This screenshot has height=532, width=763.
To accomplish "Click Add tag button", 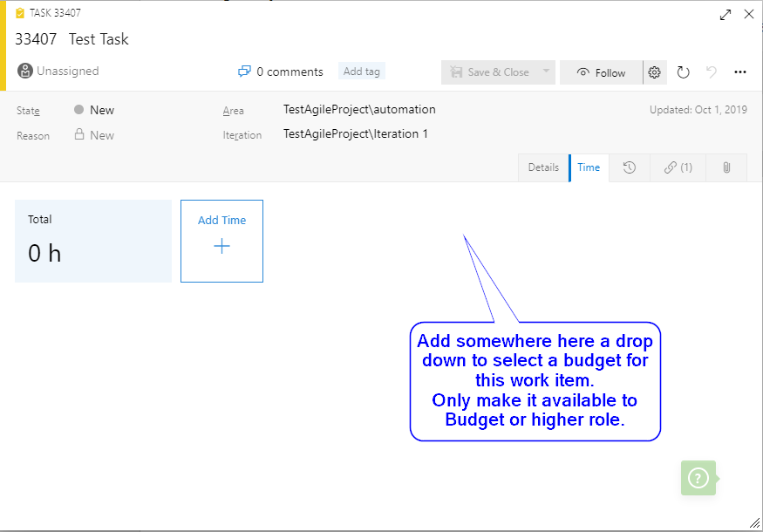I will point(362,72).
